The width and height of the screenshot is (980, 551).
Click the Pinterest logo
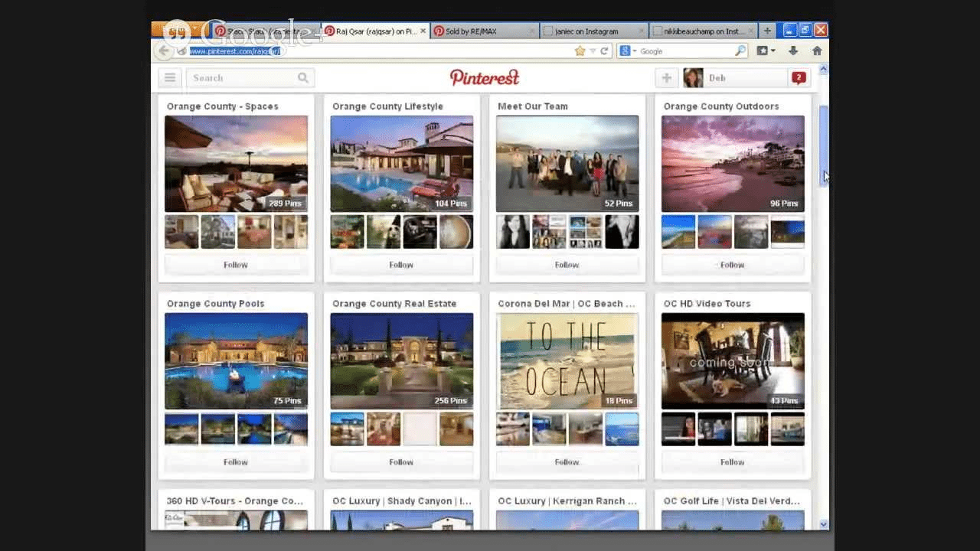[x=485, y=77]
